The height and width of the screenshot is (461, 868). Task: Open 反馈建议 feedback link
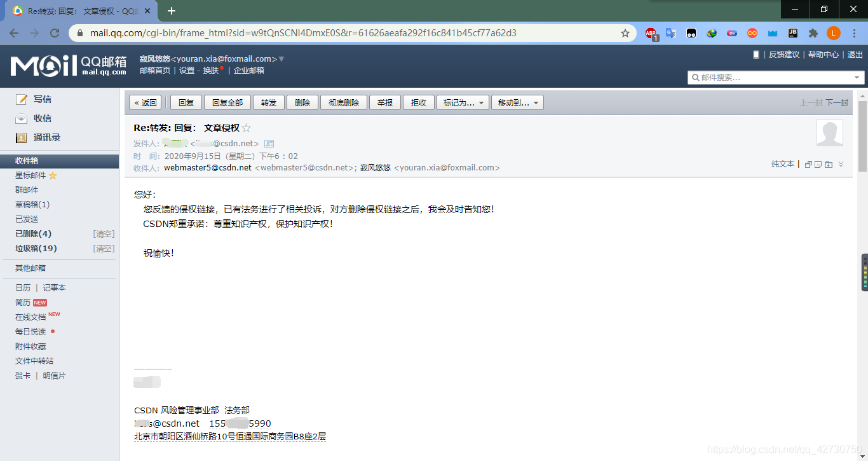[x=784, y=55]
